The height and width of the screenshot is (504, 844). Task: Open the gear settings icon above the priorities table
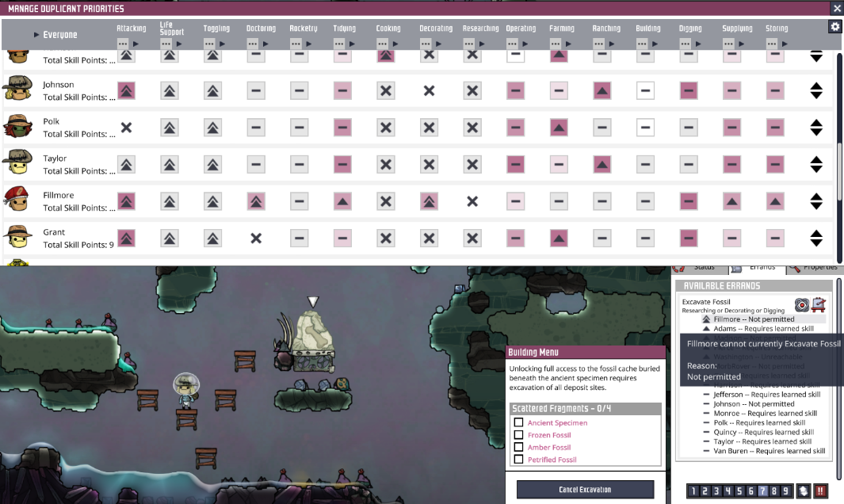pyautogui.click(x=835, y=26)
